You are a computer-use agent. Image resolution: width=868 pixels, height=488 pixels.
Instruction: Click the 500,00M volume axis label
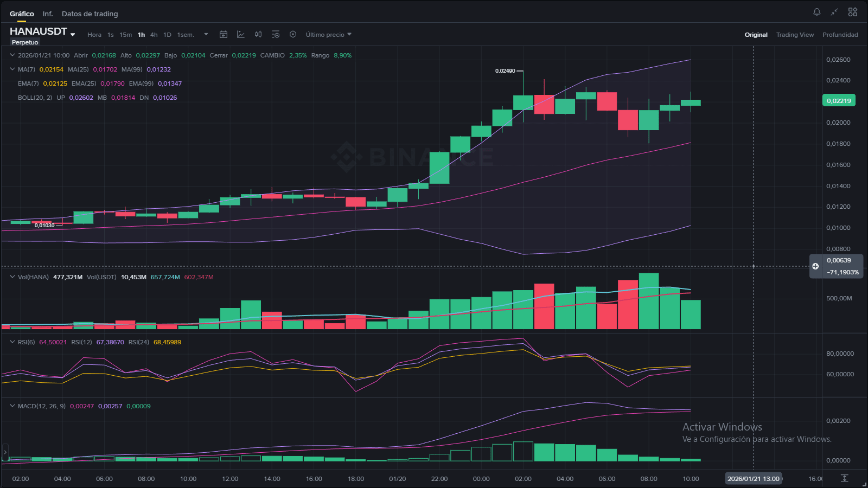pyautogui.click(x=839, y=298)
